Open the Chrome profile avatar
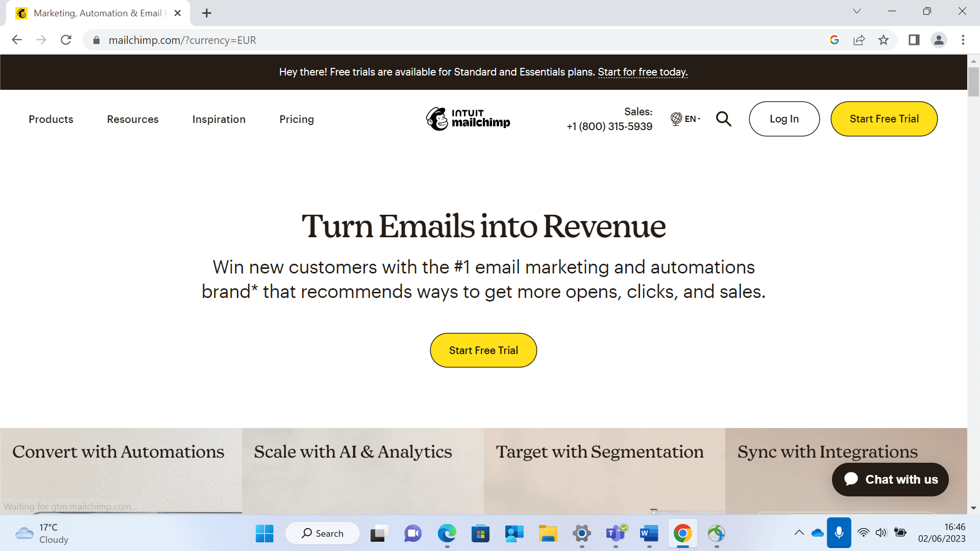 [x=939, y=40]
